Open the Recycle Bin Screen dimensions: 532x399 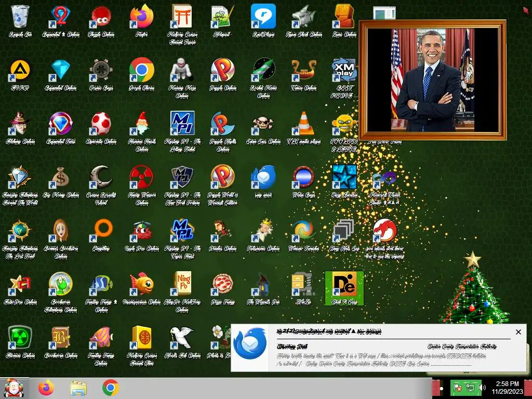[x=20, y=17]
